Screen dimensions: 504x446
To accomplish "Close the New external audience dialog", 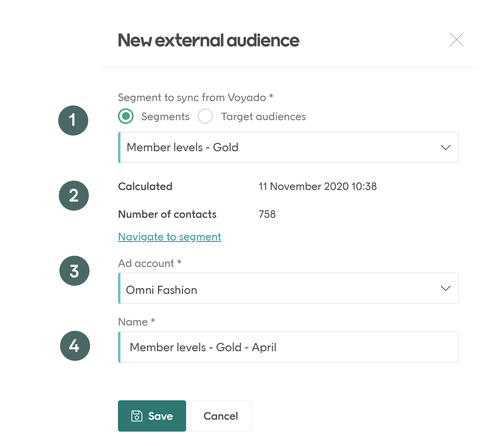I will click(x=456, y=40).
